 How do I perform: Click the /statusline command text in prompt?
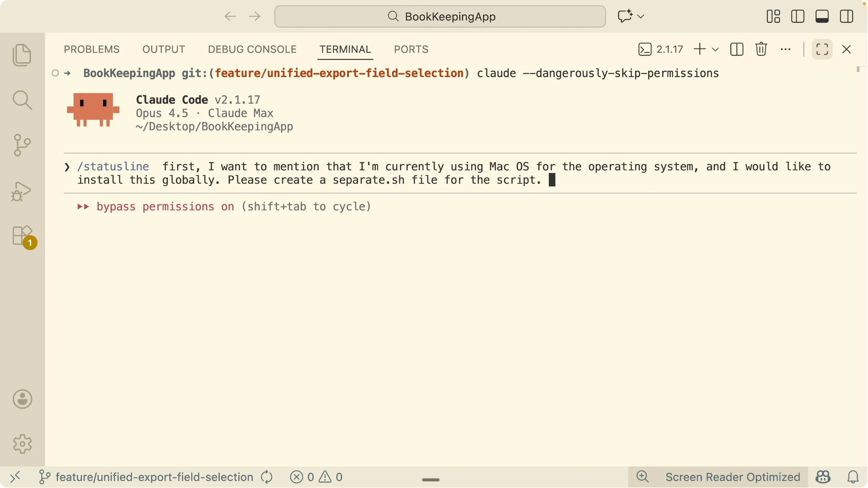click(113, 167)
